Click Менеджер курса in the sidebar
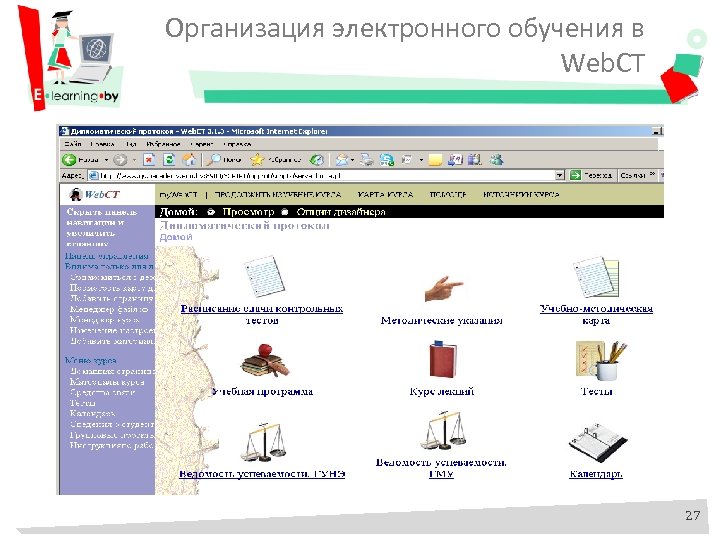 pos(105,320)
